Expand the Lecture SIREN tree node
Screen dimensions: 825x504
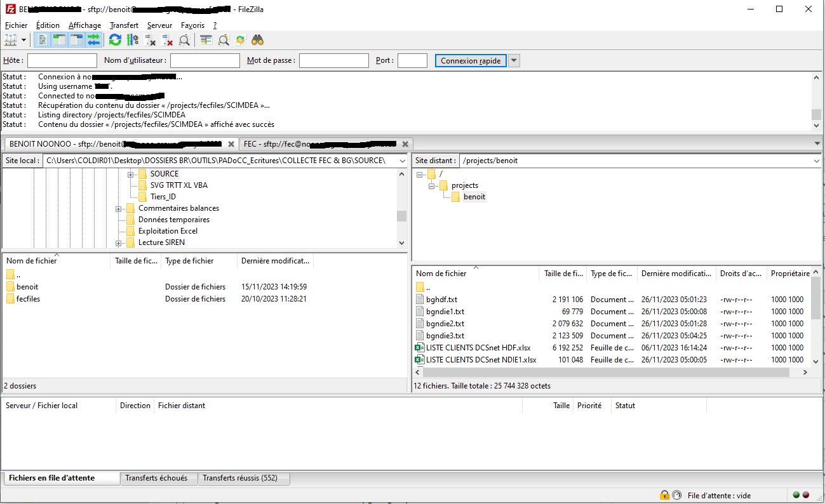(119, 242)
